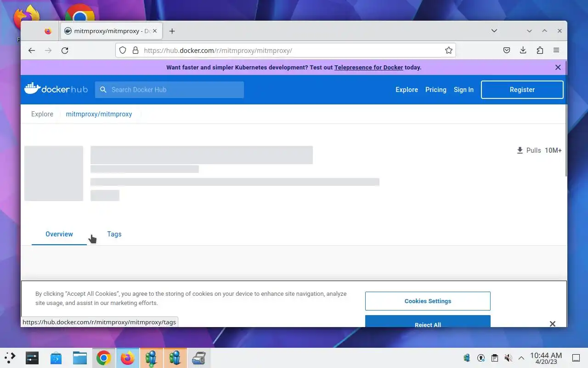Go to Docker Hub home logo

[56, 89]
